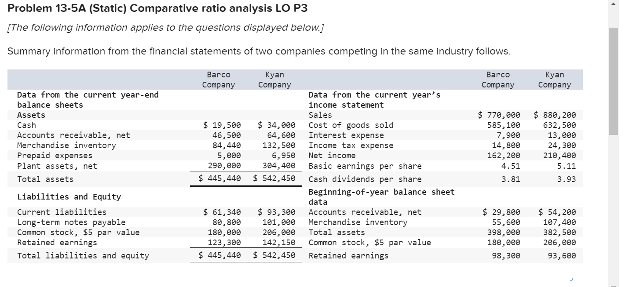Click the 'Summary information from the financial statements' sentence
This screenshot has height=287, width=644.
point(260,51)
